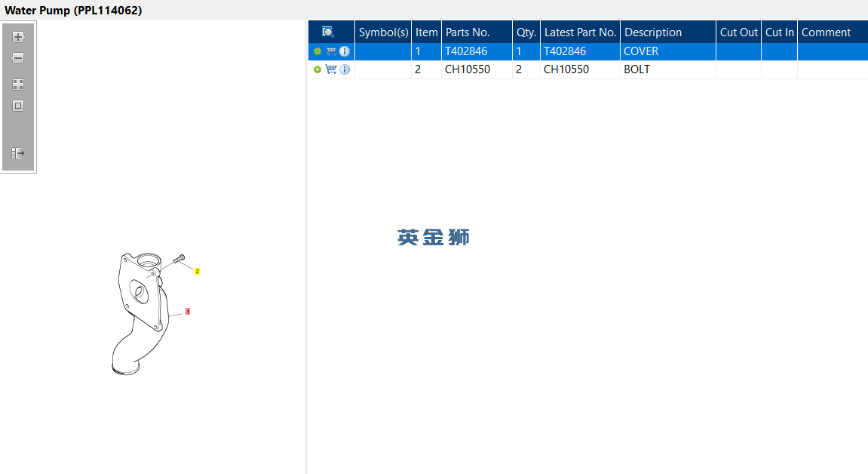Click item number 1 cell
Image resolution: width=868 pixels, height=474 pixels.
click(426, 51)
